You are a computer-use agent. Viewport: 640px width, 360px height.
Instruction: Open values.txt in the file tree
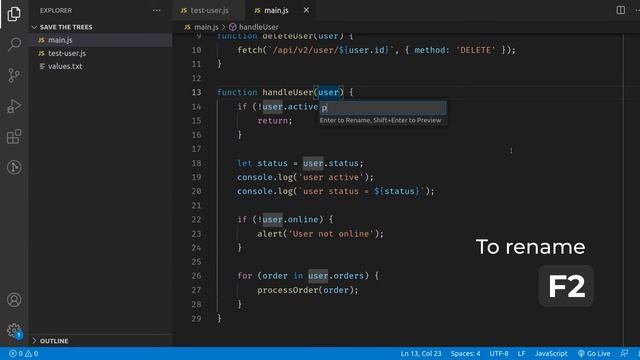point(65,66)
